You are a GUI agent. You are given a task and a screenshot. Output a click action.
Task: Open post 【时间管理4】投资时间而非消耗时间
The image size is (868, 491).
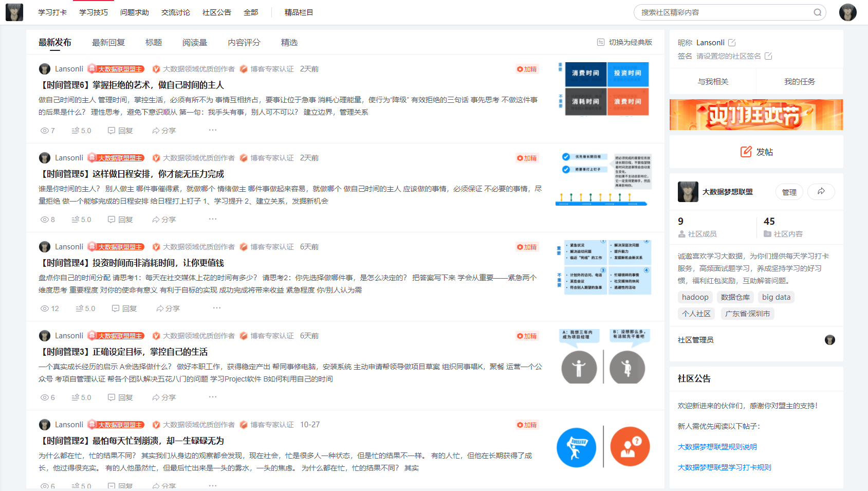pyautogui.click(x=132, y=263)
